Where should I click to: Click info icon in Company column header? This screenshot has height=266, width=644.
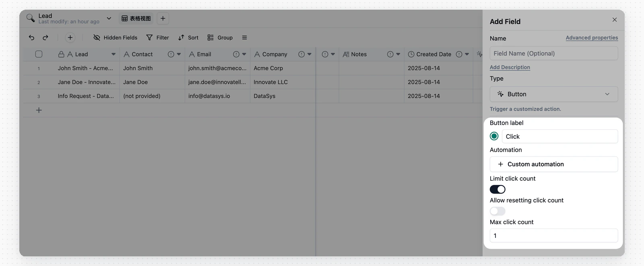301,54
